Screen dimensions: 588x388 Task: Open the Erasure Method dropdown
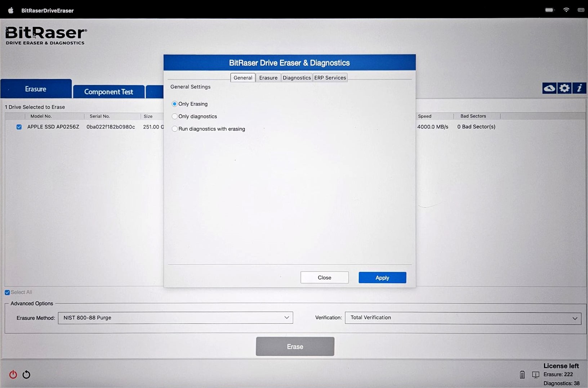[175, 317]
